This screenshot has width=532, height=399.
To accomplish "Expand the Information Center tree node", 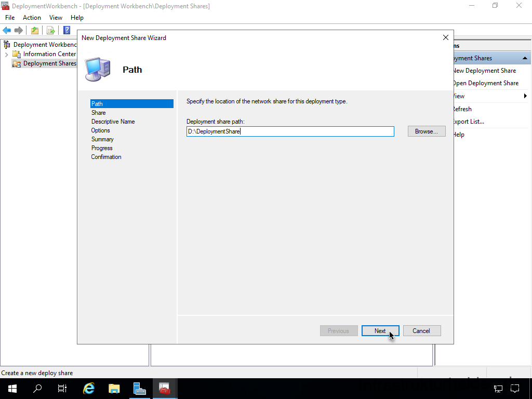I will pos(6,54).
